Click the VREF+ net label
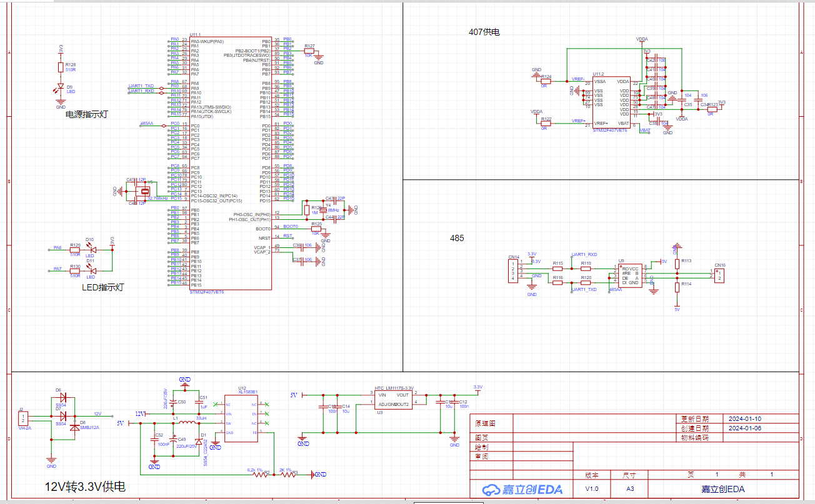815x504 pixels. 578,121
